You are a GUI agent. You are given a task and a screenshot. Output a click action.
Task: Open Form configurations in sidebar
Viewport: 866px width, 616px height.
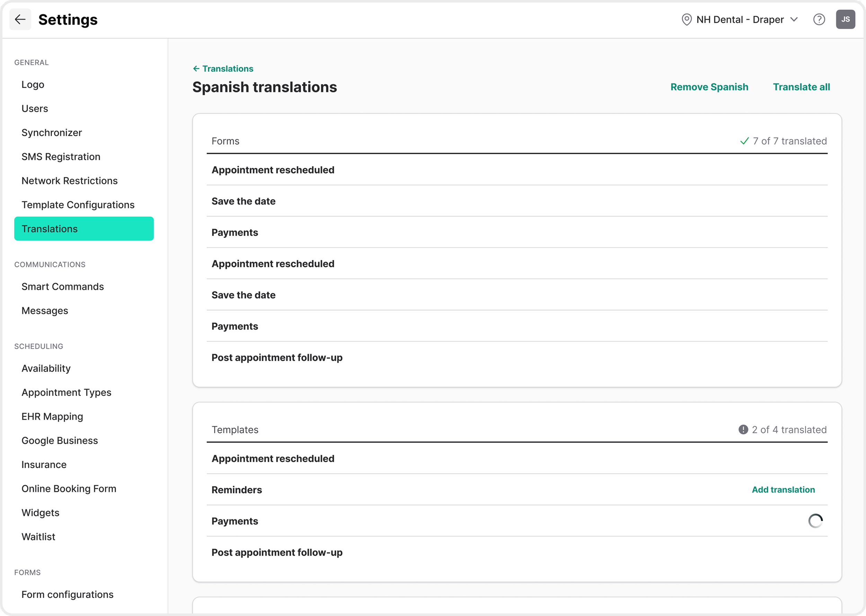tap(84, 595)
